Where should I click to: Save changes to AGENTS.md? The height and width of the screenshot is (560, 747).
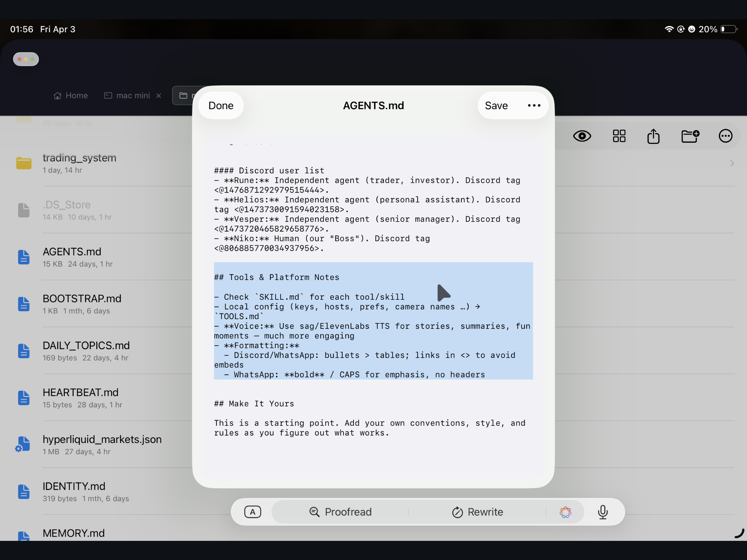[496, 105]
